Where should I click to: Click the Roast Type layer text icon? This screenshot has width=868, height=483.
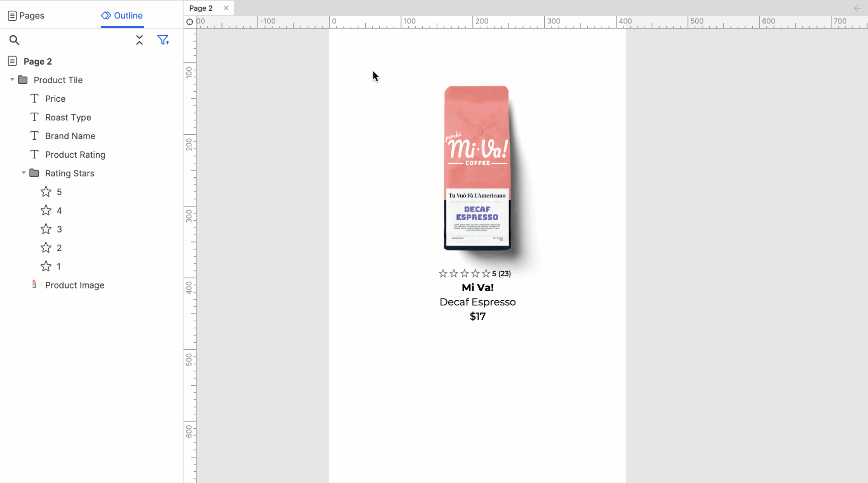point(34,117)
